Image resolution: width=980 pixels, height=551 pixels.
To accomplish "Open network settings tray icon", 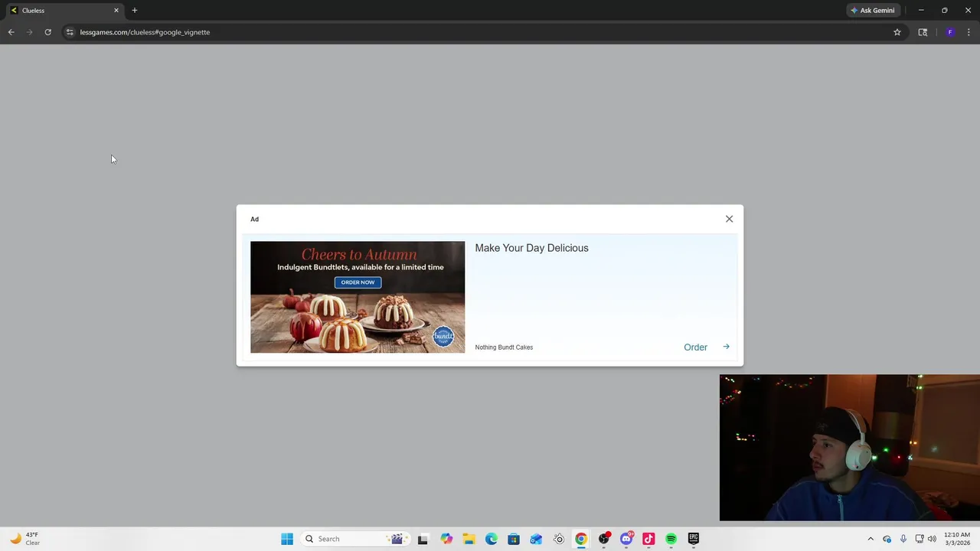I will (x=920, y=539).
